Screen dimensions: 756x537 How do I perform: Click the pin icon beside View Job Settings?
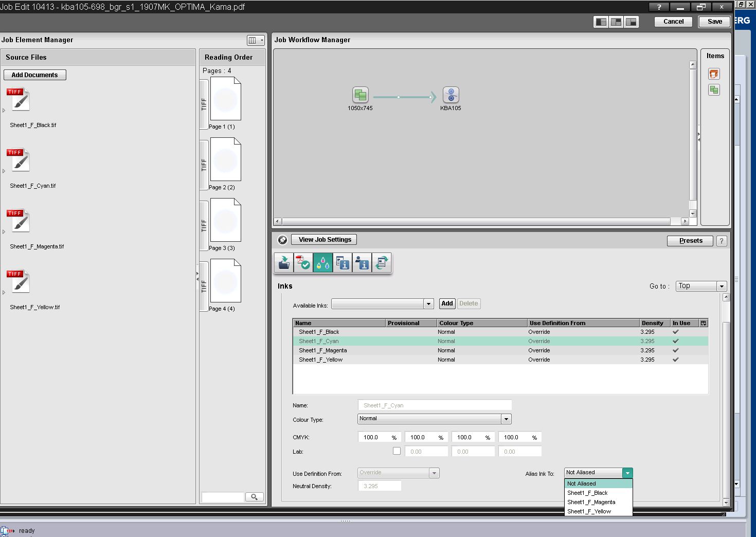pos(282,240)
